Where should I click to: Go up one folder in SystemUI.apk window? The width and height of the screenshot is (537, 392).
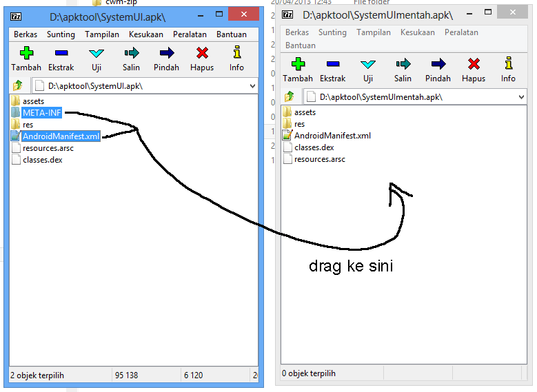(18, 85)
